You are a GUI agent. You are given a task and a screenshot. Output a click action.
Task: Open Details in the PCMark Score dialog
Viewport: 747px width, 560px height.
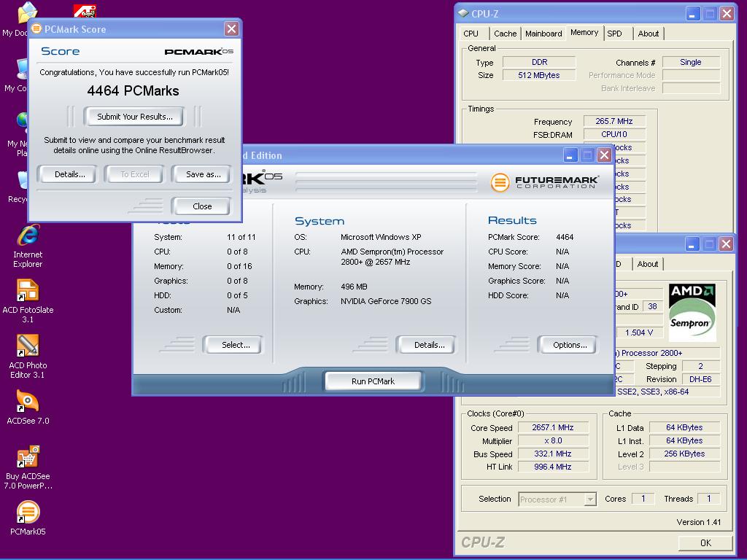69,174
